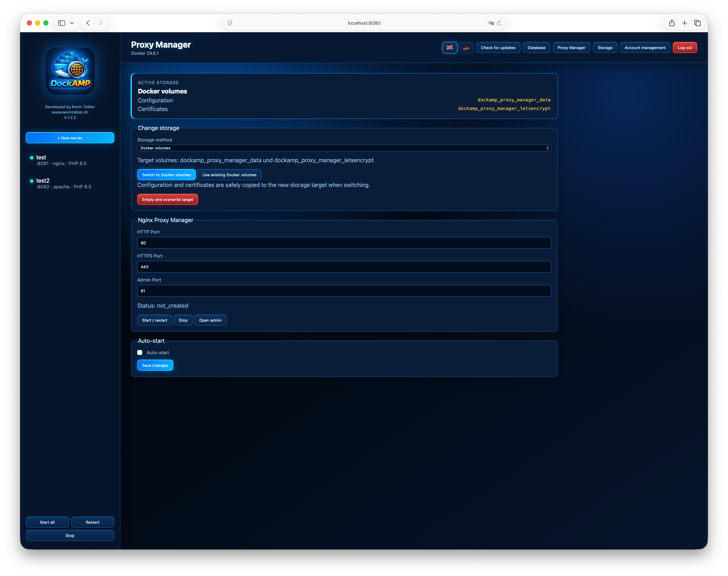Click 'Developed by Kevin Tobler' text
This screenshot has width=728, height=576.
(70, 107)
